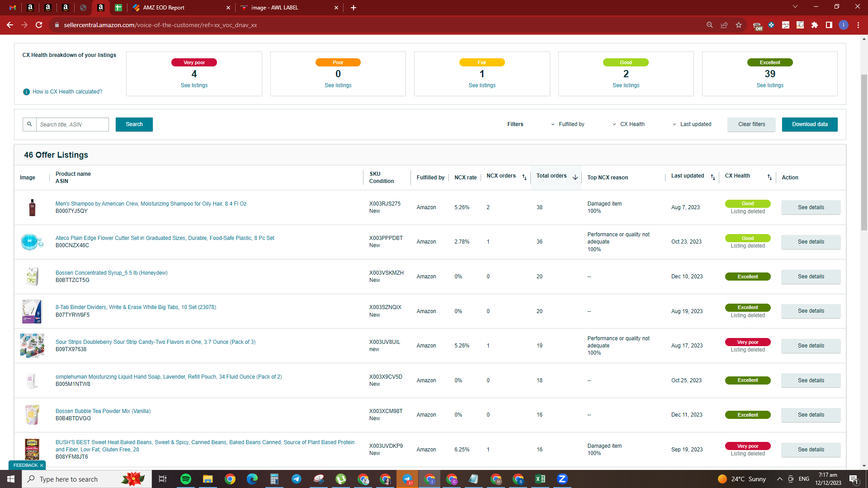Viewport: 868px width, 488px height.
Task: Open Spotify from the taskbar
Action: click(186, 479)
